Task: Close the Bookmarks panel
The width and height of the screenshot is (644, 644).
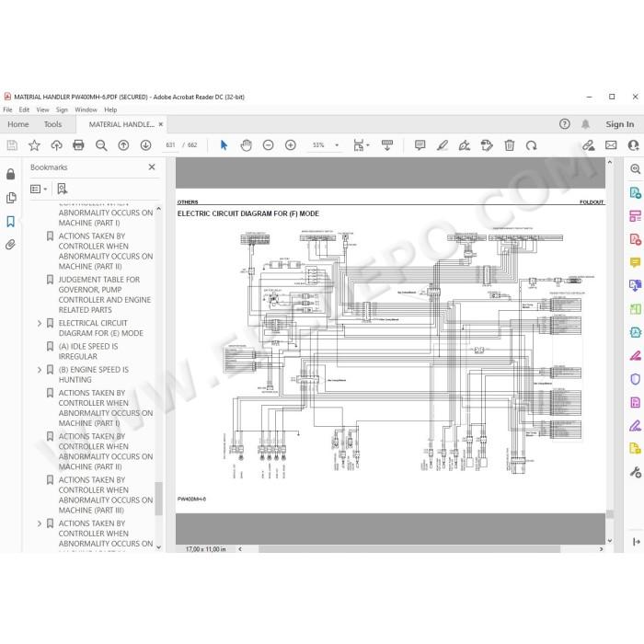Action: pos(152,167)
